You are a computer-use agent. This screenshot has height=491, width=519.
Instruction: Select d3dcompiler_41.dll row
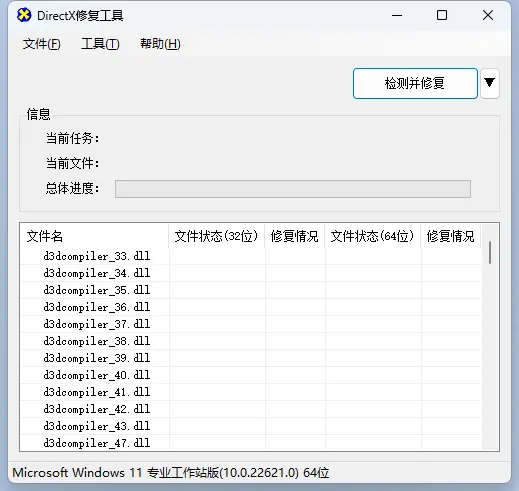(250, 392)
